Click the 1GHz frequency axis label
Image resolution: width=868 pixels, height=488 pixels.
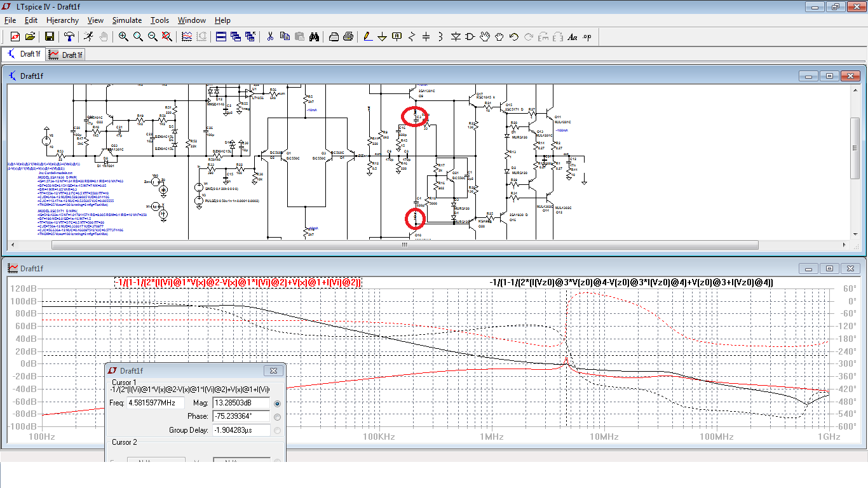(829, 437)
